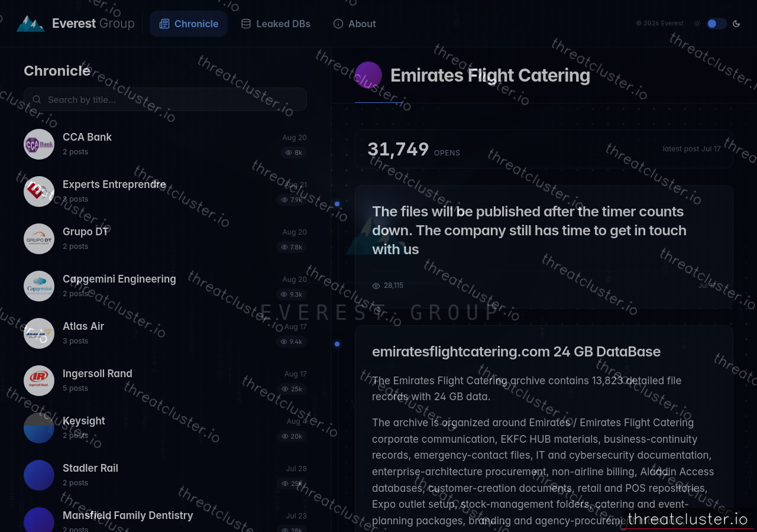Open the Keysight entry

[165, 428]
